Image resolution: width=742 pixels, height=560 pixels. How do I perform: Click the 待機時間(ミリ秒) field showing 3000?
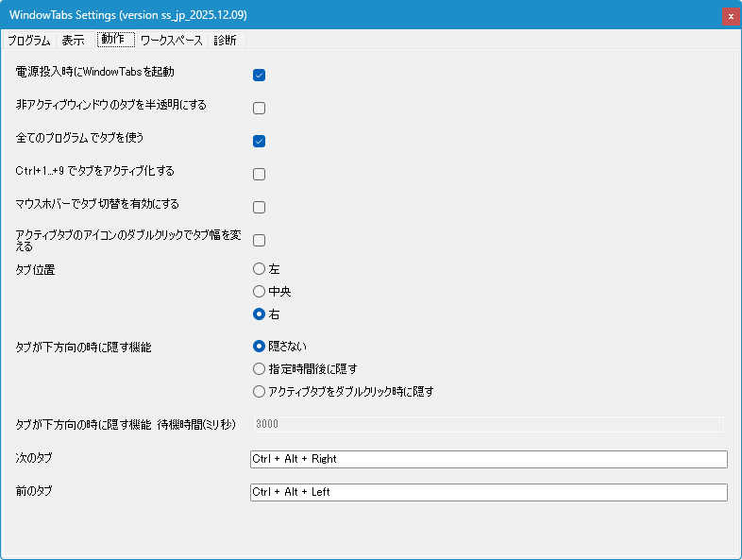coord(489,424)
